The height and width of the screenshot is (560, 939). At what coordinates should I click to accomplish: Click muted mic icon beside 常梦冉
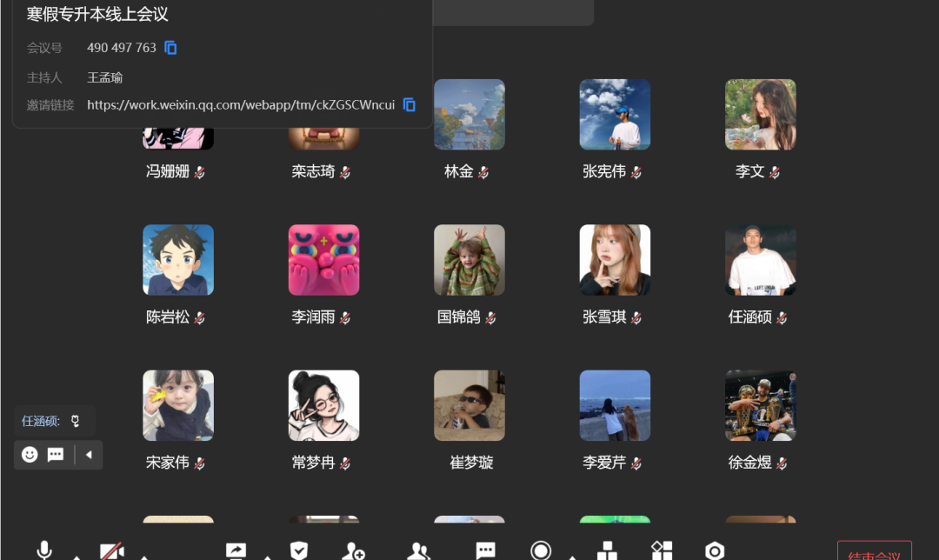pyautogui.click(x=345, y=463)
